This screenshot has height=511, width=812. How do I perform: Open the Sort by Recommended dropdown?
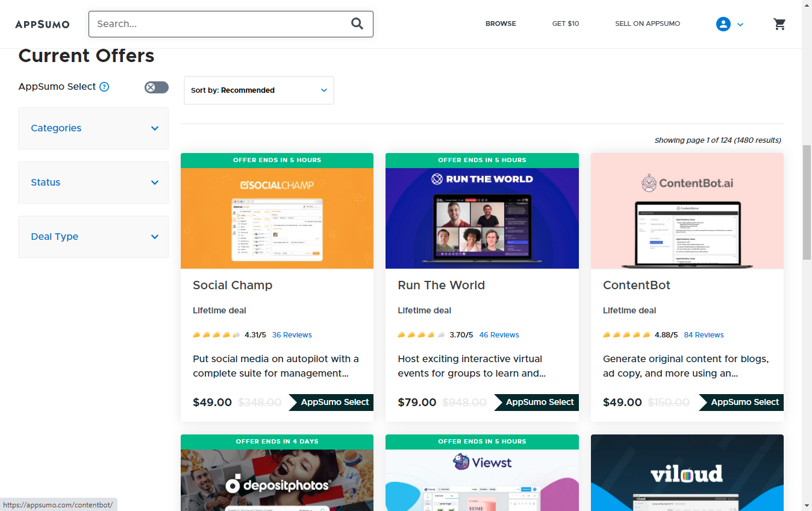tap(258, 90)
